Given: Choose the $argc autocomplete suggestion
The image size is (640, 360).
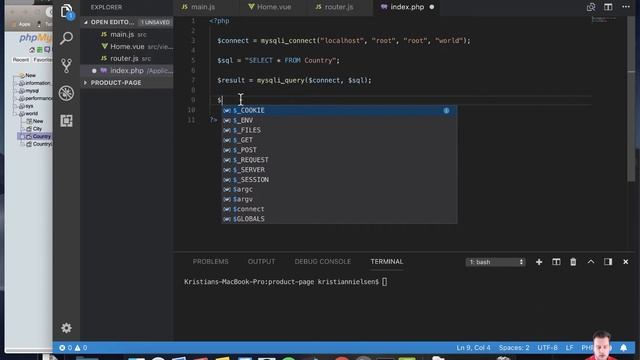Looking at the screenshot, I should click(339, 189).
